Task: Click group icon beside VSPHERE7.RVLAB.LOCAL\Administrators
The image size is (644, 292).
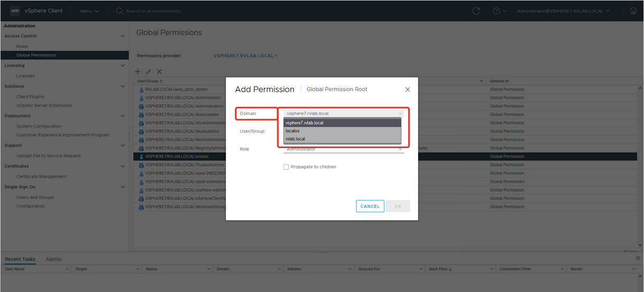Action: [141, 106]
